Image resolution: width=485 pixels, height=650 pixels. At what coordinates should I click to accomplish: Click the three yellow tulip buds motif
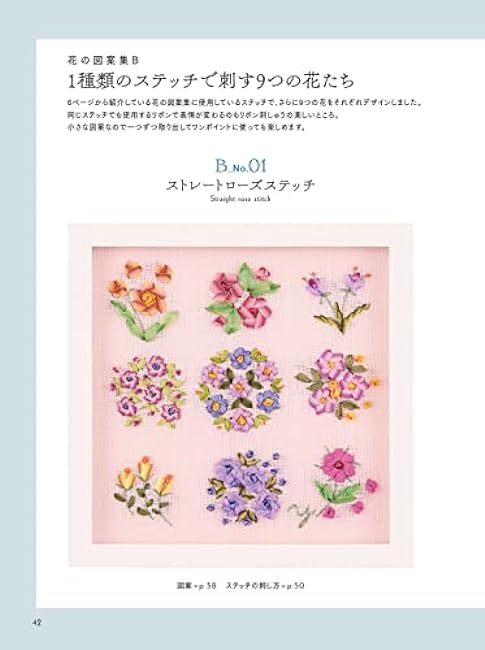click(144, 490)
